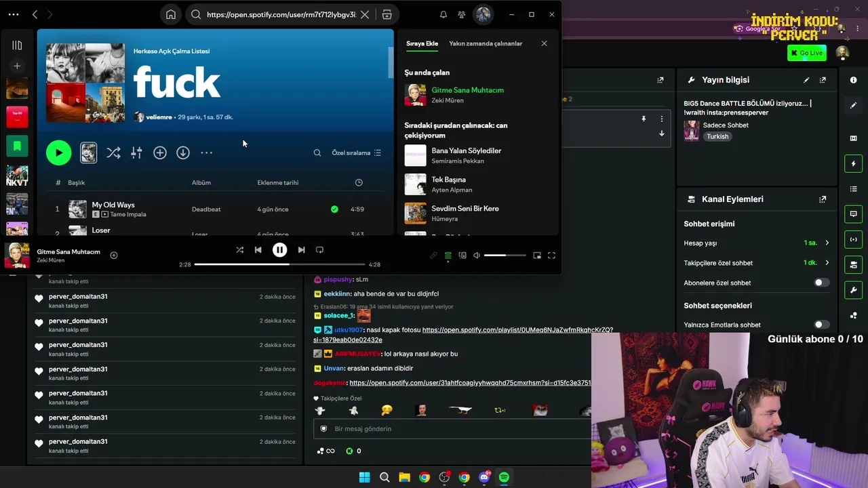Screen dimensions: 868x488
Task: Open the queue view in player bar
Action: 448,256
